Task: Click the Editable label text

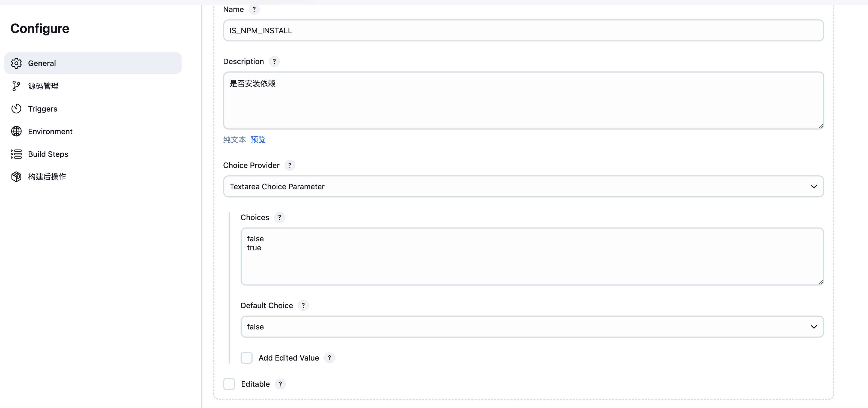Action: click(x=255, y=384)
